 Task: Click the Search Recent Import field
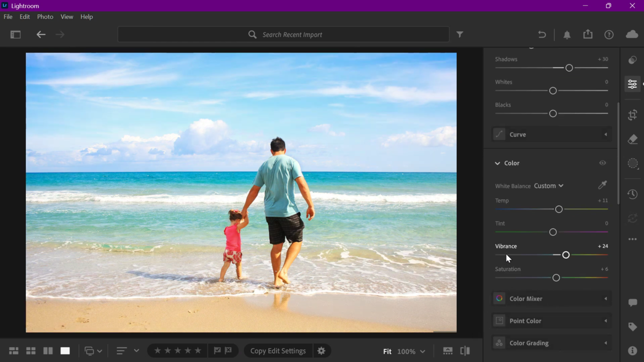pyautogui.click(x=283, y=34)
